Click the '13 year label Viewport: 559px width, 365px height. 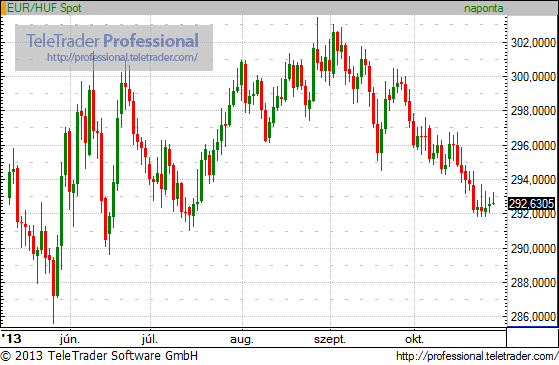(x=11, y=338)
